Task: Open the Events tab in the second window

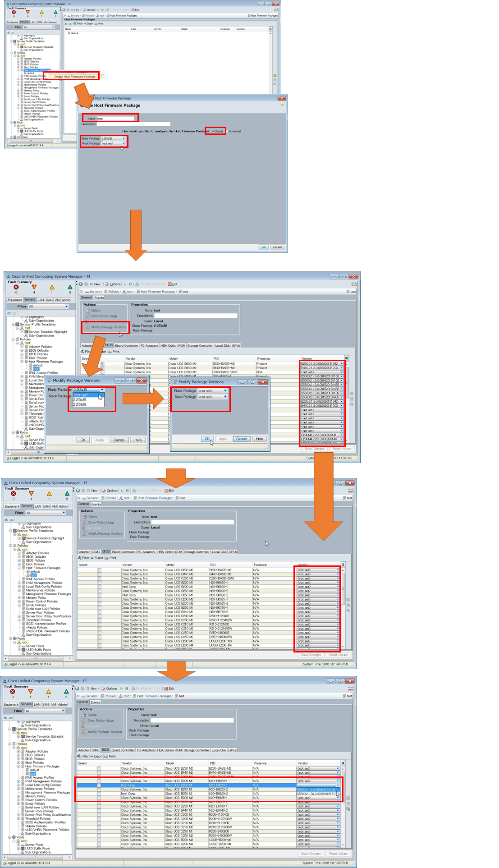Action: [x=99, y=298]
